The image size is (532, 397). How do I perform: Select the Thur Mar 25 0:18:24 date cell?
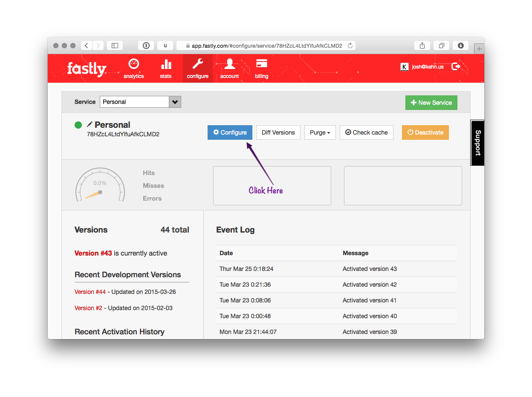click(x=246, y=269)
